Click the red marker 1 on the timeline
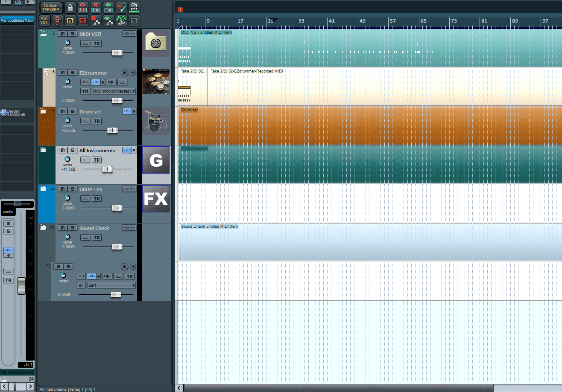 pyautogui.click(x=180, y=9)
